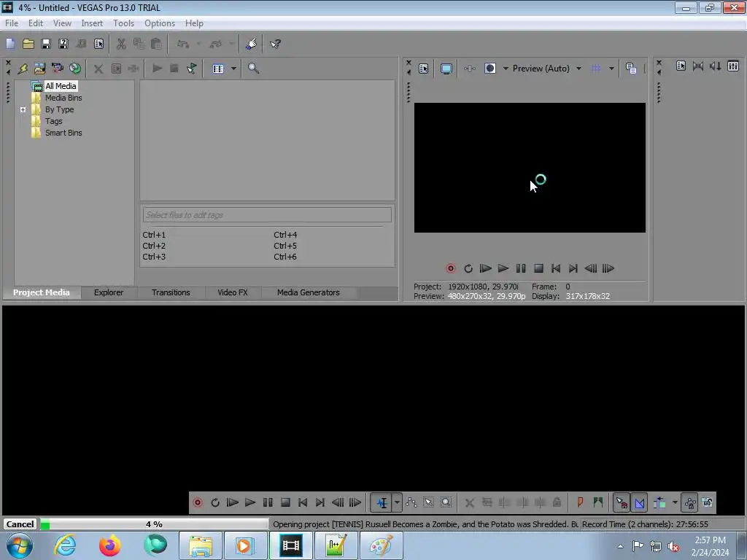This screenshot has height=560, width=747.
Task: Open Project Video Properties in preview window
Action: tap(424, 69)
